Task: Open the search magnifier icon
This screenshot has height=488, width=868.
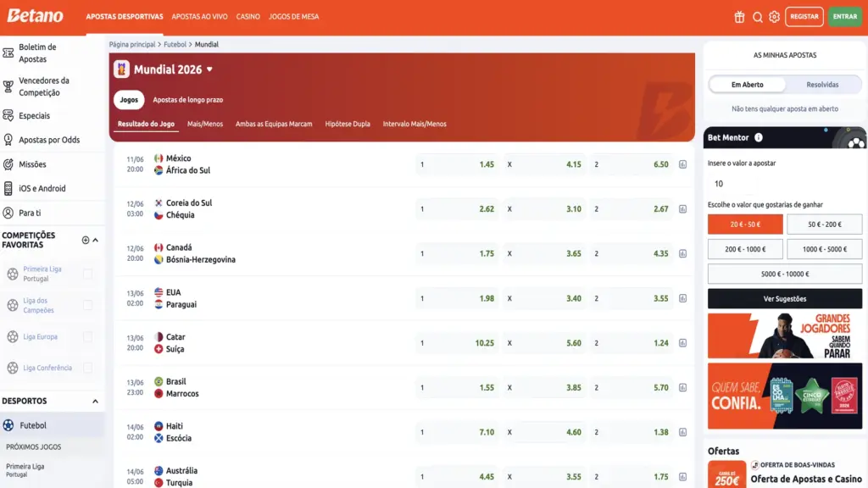Action: point(757,17)
